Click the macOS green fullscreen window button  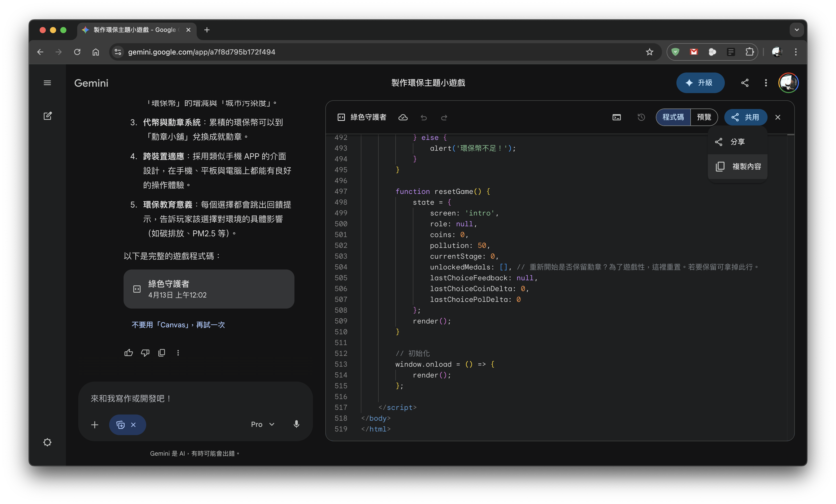click(63, 30)
